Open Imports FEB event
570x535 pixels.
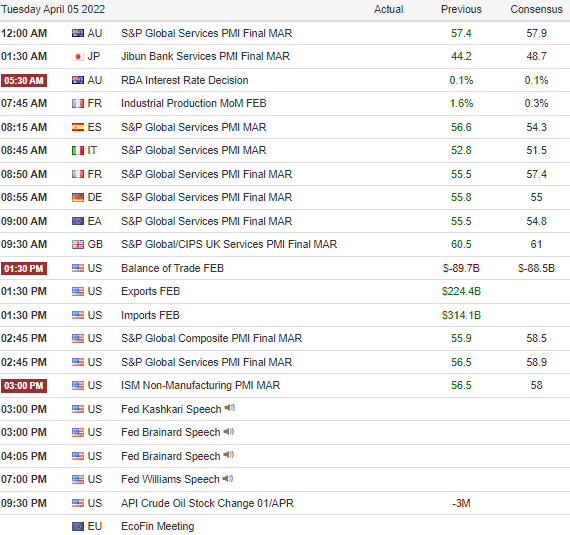(150, 315)
